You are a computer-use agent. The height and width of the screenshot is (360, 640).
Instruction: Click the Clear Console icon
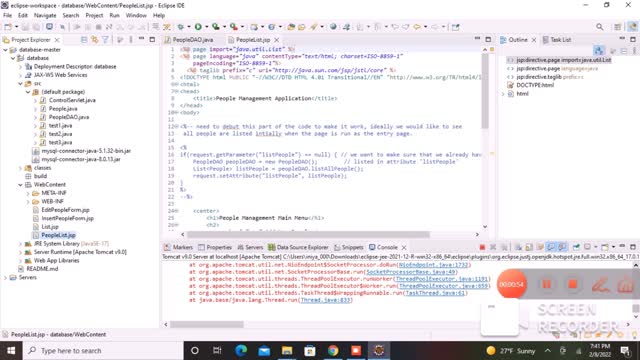tap(518, 247)
